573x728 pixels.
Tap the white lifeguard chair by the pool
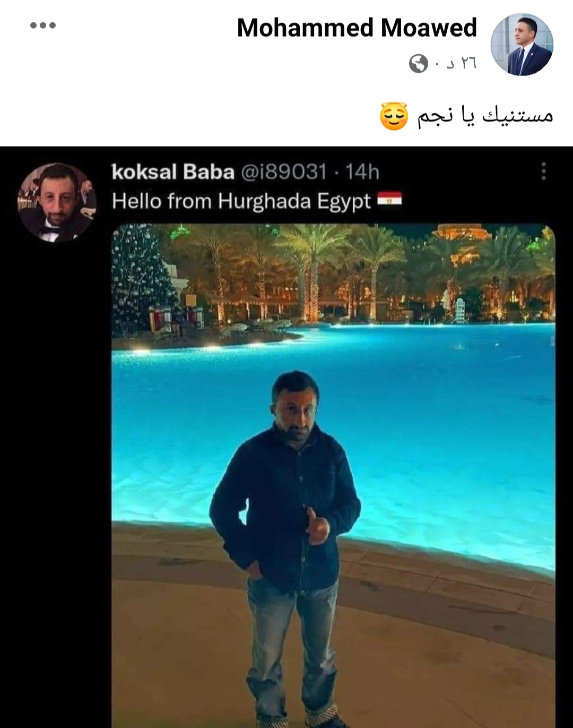[459, 311]
